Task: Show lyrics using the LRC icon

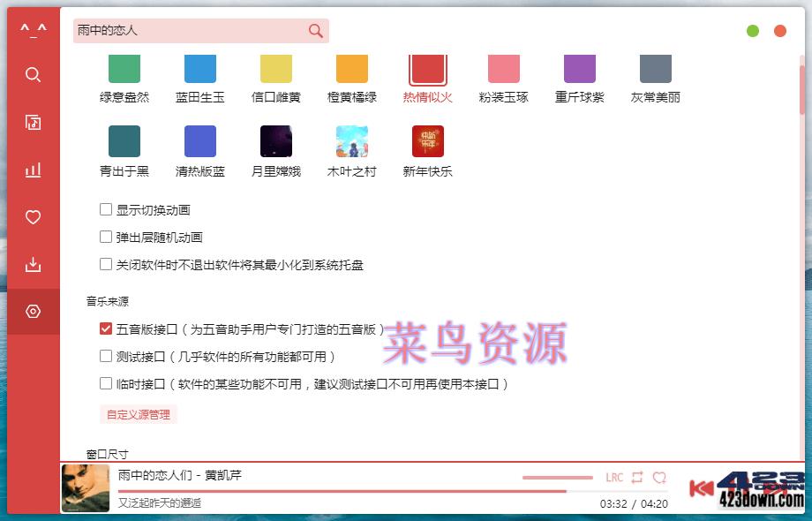Action: click(x=613, y=477)
